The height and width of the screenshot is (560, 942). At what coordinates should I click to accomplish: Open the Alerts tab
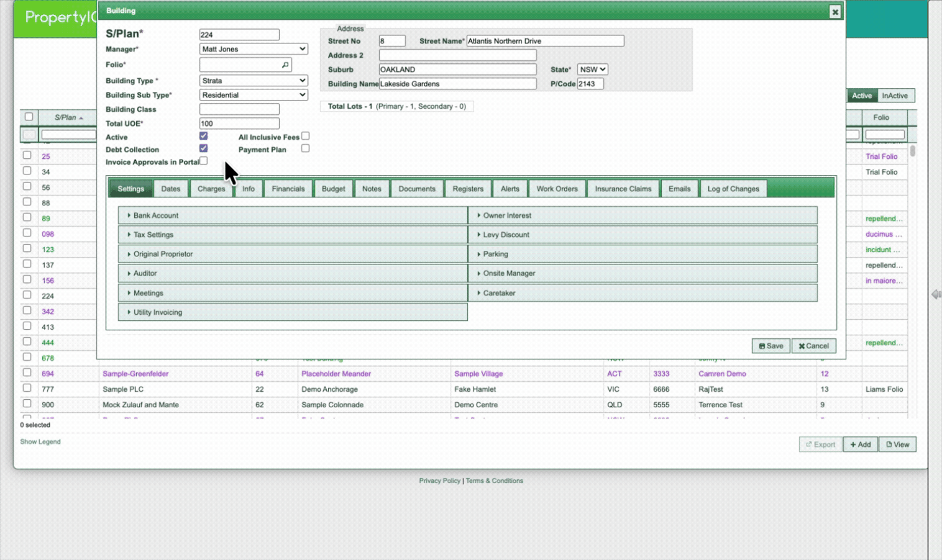pos(510,189)
